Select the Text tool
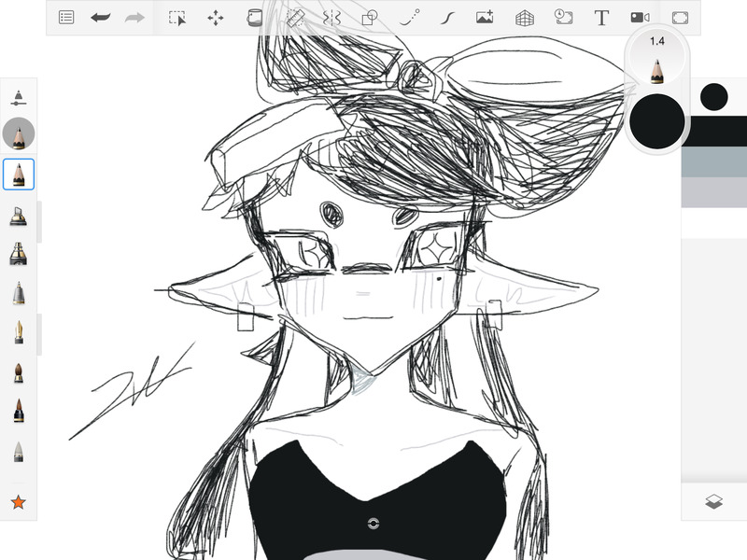 601,18
